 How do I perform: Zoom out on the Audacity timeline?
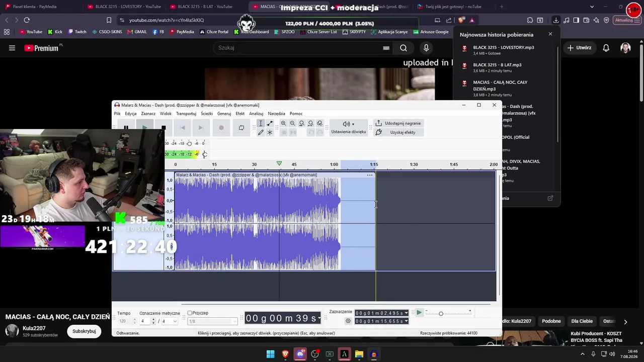[x=293, y=124]
